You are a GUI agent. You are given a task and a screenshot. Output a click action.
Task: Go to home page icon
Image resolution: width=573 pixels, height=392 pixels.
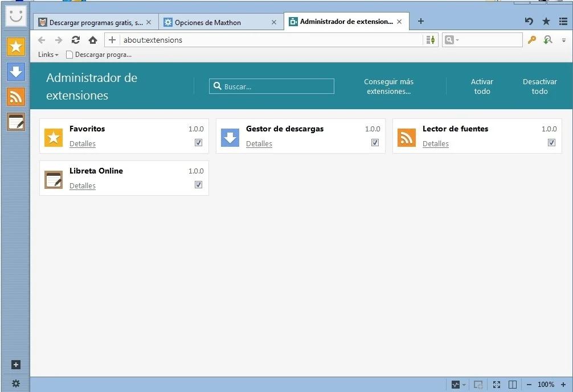93,40
